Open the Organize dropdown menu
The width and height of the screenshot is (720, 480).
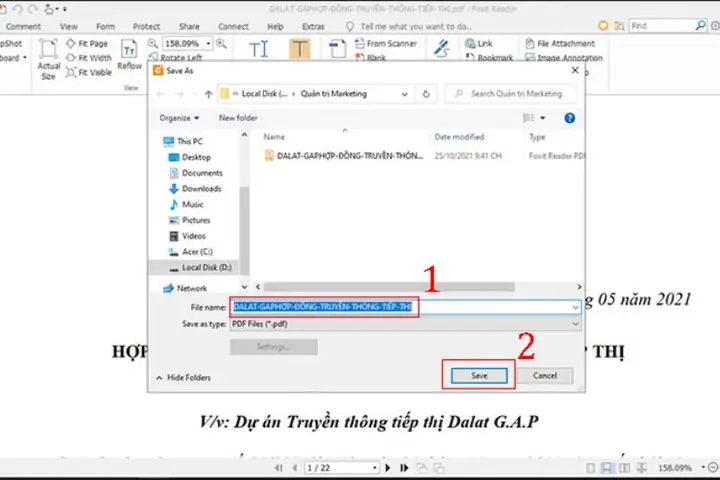[179, 118]
